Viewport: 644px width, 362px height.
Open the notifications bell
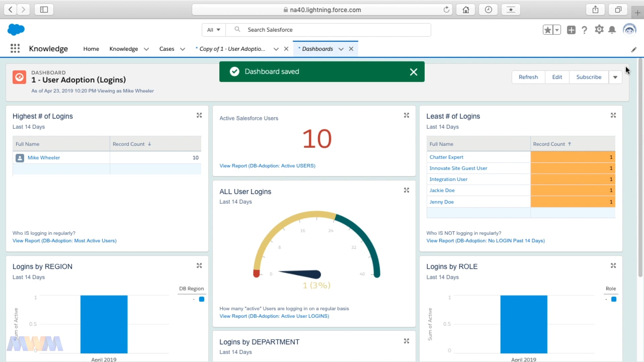click(x=612, y=30)
